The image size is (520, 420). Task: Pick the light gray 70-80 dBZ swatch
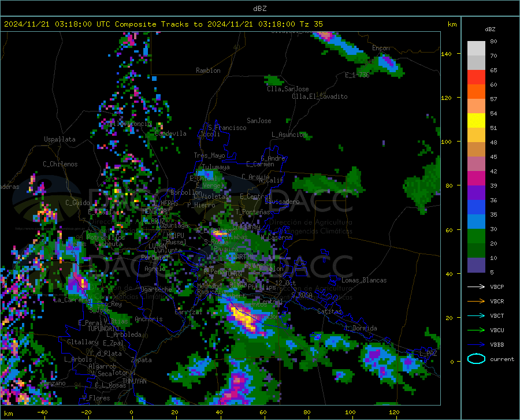pyautogui.click(x=476, y=49)
